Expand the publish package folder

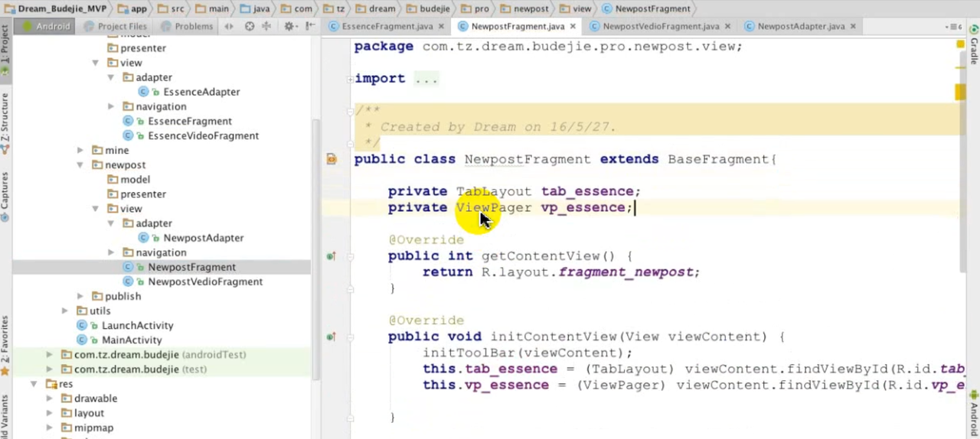pyautogui.click(x=80, y=297)
